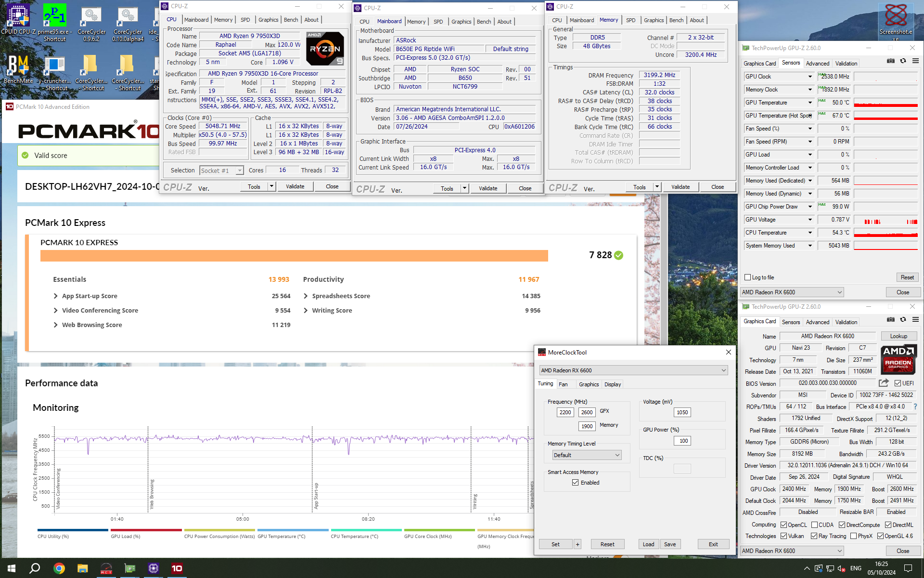Click Set button in MoreClockTool

coord(555,544)
